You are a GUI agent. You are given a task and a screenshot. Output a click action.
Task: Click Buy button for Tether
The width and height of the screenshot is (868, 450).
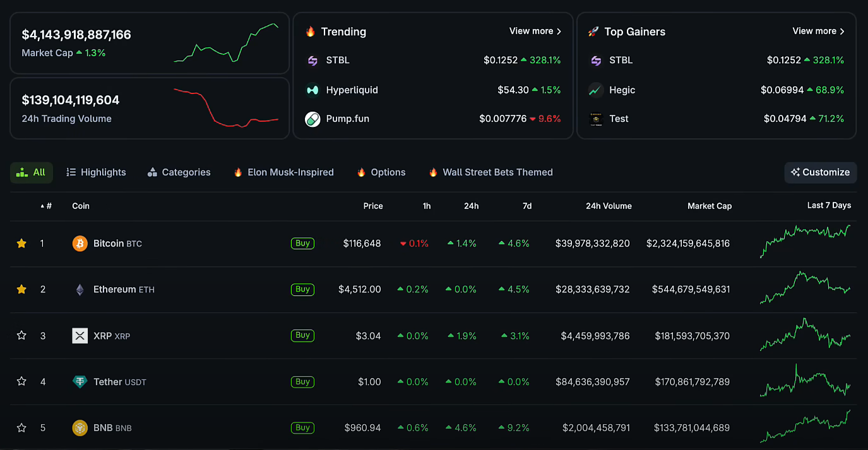coord(302,382)
